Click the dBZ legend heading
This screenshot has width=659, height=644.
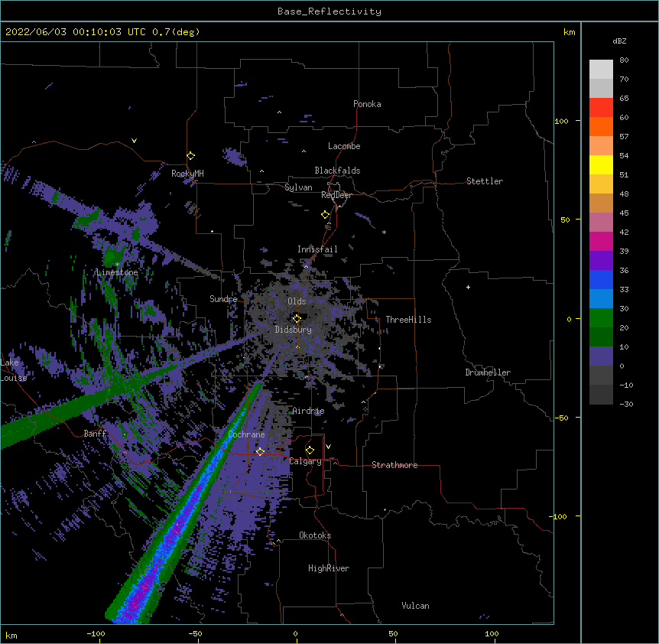click(x=619, y=41)
